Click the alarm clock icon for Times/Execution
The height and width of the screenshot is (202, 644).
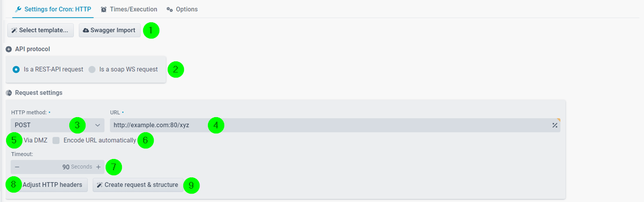pos(103,9)
